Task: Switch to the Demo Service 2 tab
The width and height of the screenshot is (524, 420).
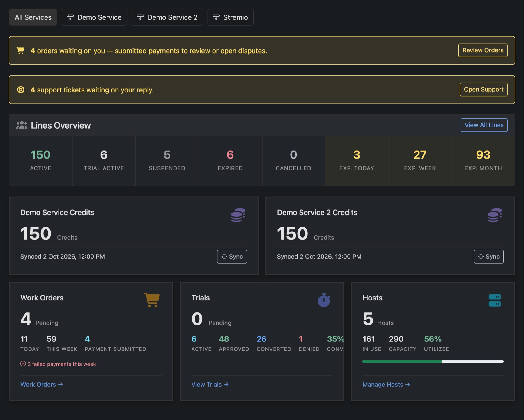Action: (167, 17)
